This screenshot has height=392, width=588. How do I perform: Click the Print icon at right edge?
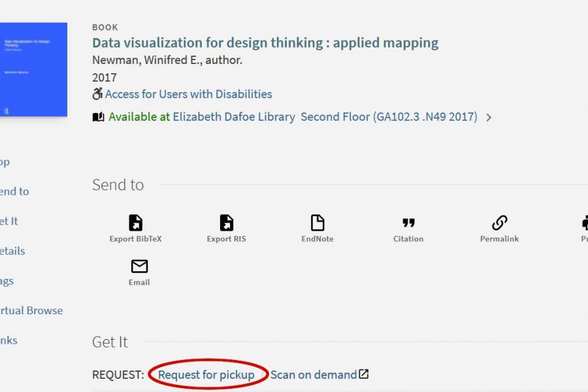584,223
